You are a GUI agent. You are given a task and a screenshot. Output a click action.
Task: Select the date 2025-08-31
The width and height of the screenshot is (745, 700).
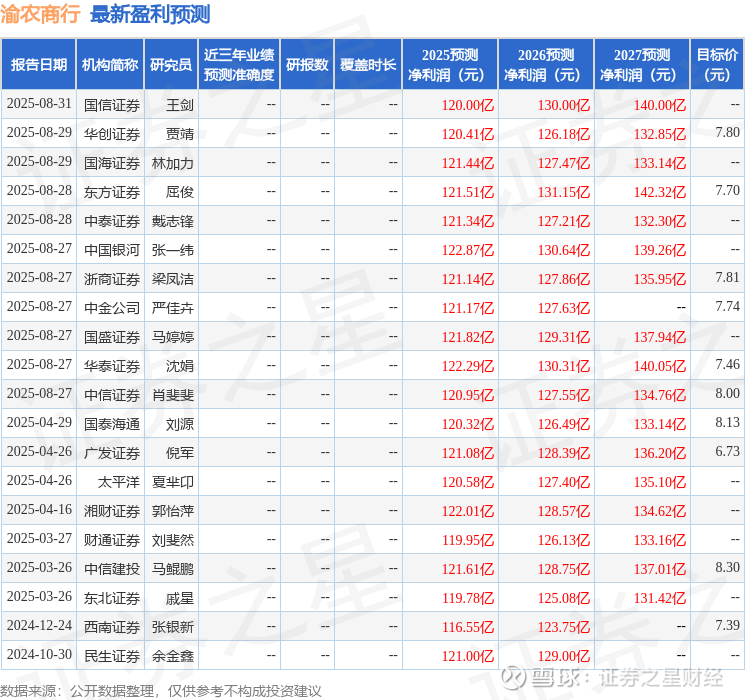coord(39,104)
